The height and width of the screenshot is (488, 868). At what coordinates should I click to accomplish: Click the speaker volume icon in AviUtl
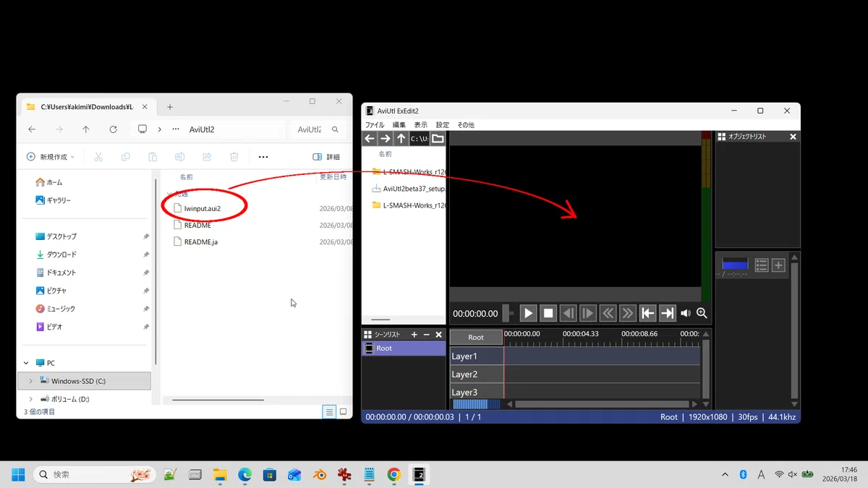(x=685, y=313)
